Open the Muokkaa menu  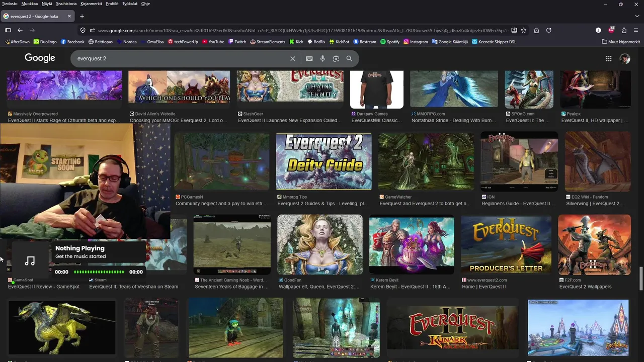click(30, 4)
